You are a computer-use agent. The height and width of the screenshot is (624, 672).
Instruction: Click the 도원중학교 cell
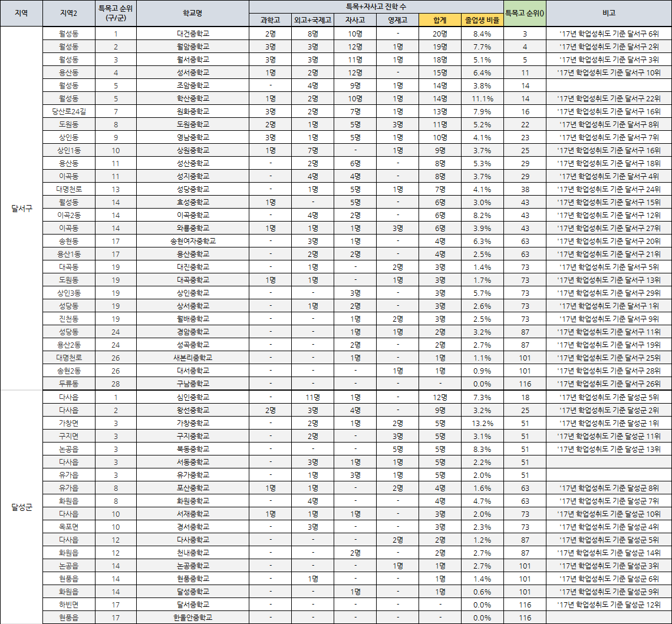192,124
